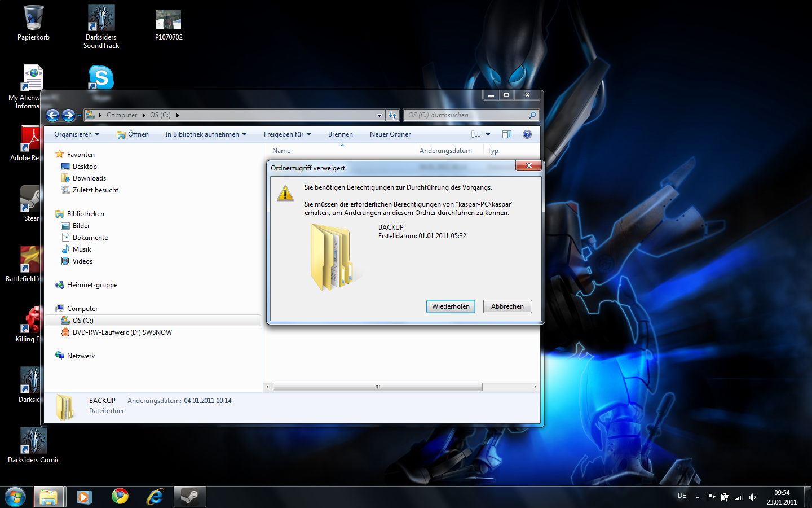This screenshot has width=812, height=508.
Task: Expand the Organisieren dropdown menu
Action: [x=77, y=134]
